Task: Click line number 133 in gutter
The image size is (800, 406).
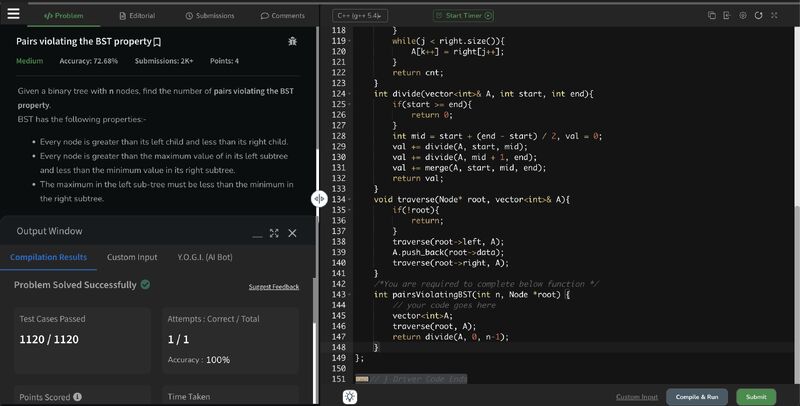Action: click(x=338, y=189)
